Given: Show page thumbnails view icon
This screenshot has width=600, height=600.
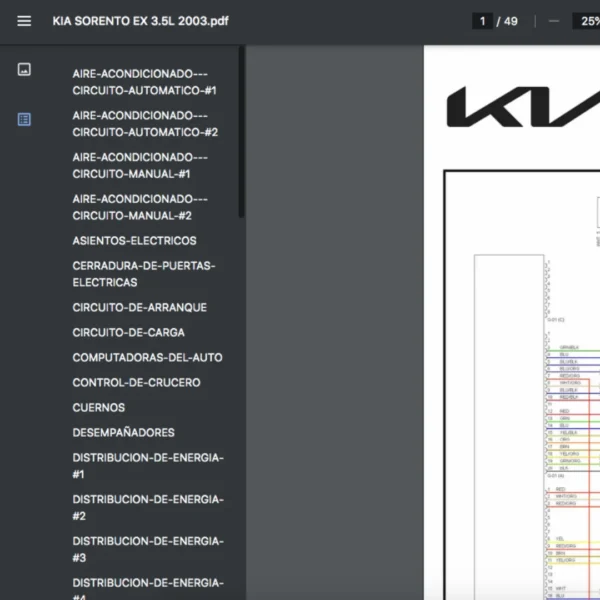Looking at the screenshot, I should pyautogui.click(x=24, y=69).
